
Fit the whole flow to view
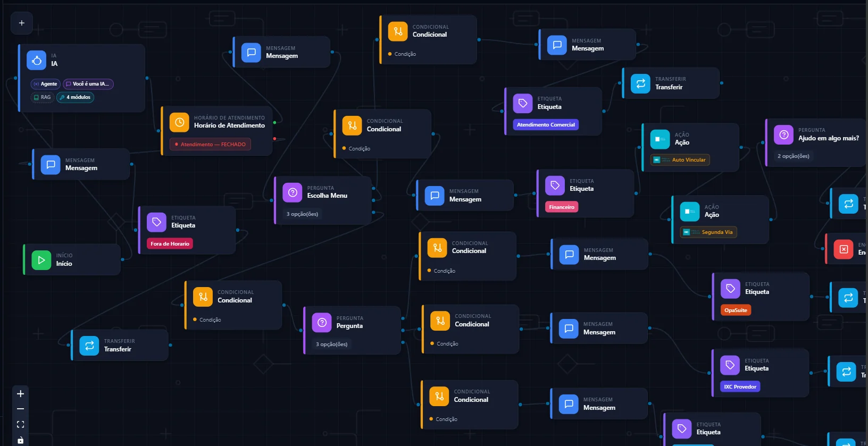click(21, 424)
